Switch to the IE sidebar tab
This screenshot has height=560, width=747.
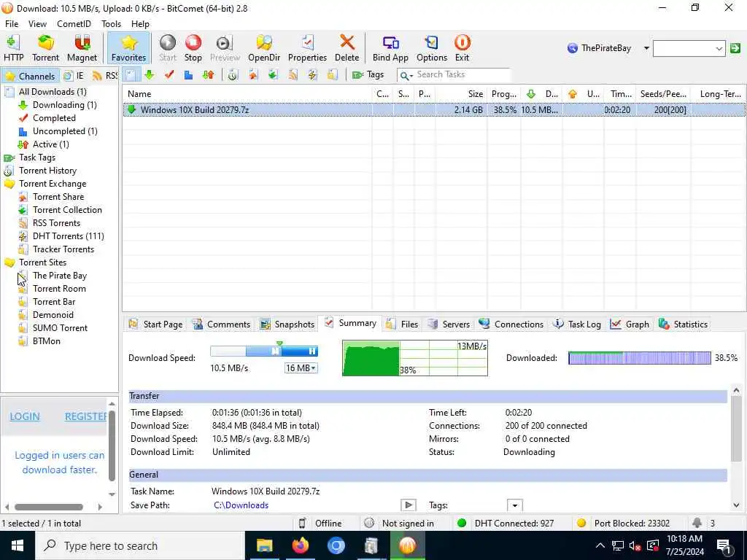pyautogui.click(x=74, y=76)
